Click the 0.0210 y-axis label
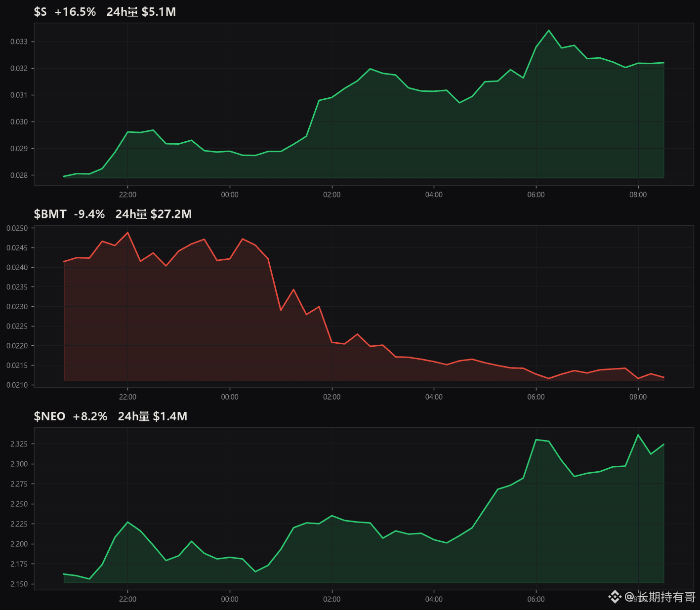 tap(17, 385)
